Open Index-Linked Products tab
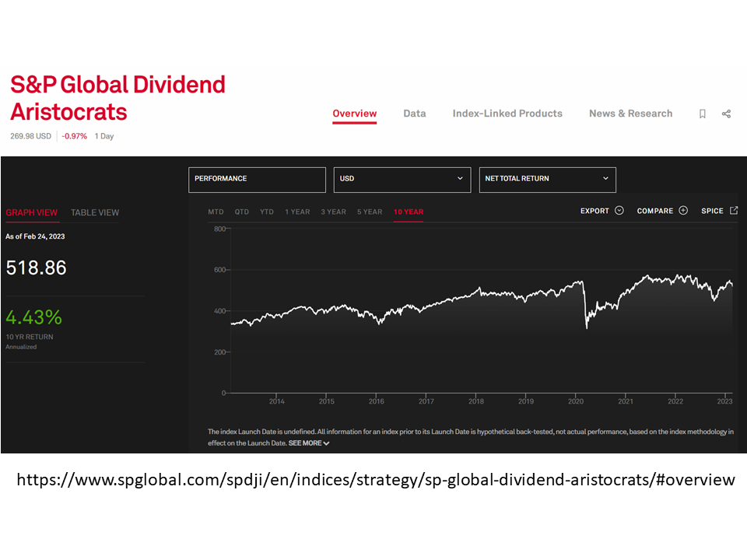Image resolution: width=747 pixels, height=560 pixels. coord(507,114)
